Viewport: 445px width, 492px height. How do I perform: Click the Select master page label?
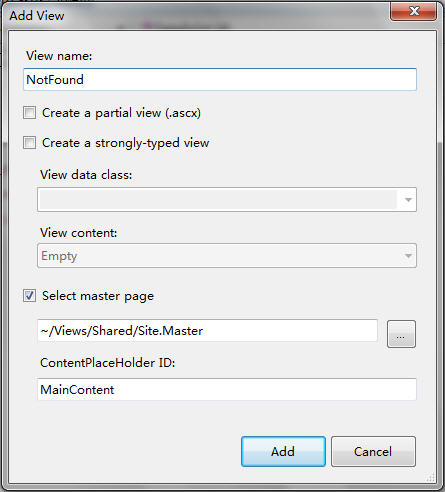pos(98,296)
